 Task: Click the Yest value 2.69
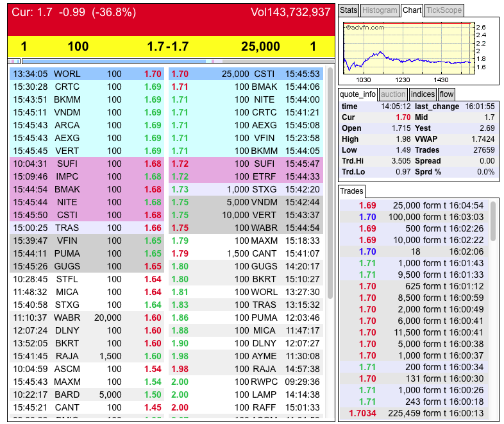[x=487, y=128]
